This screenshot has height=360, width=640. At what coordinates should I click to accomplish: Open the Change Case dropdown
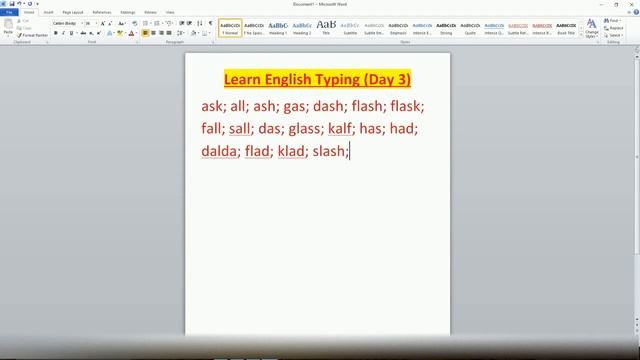122,24
